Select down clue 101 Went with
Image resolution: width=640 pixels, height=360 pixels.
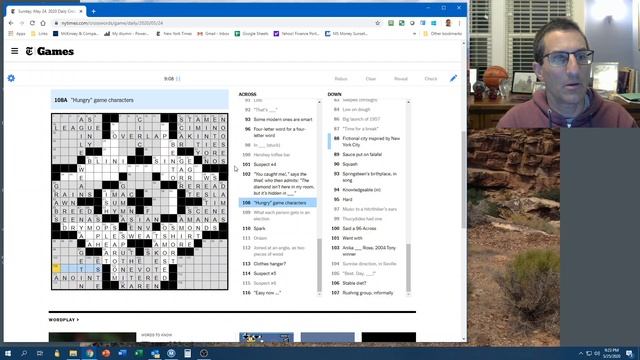coord(367,238)
